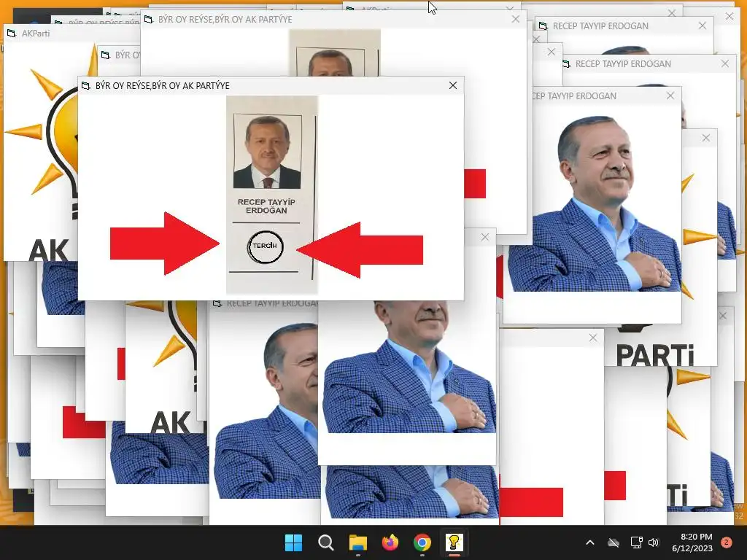Image resolution: width=747 pixels, height=560 pixels.
Task: Close the rear BÝR OY REÝSE window at the top
Action: (516, 19)
